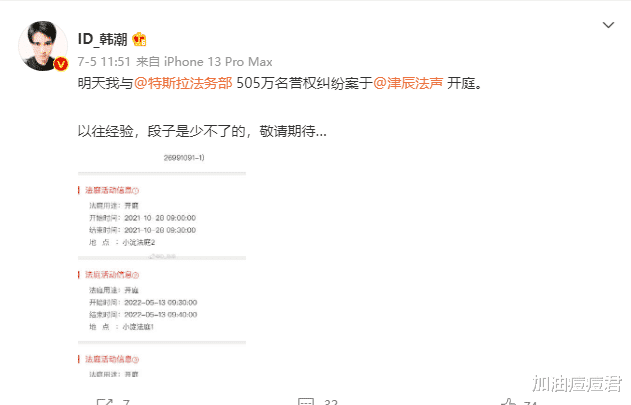
Task: Open ID_韩潮's profile avatar
Action: pyautogui.click(x=43, y=46)
